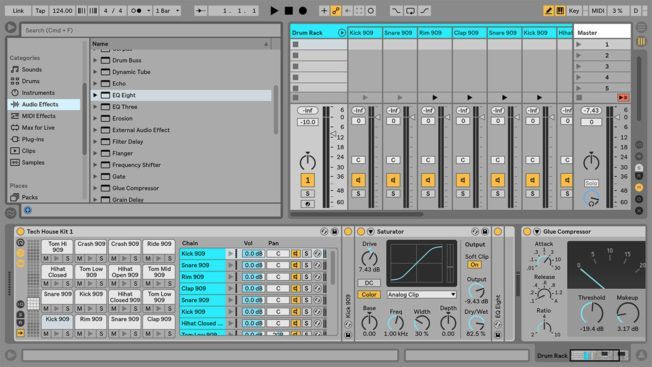Toggle Tech House Kit 1 device activator
The image size is (652, 367).
click(x=20, y=232)
